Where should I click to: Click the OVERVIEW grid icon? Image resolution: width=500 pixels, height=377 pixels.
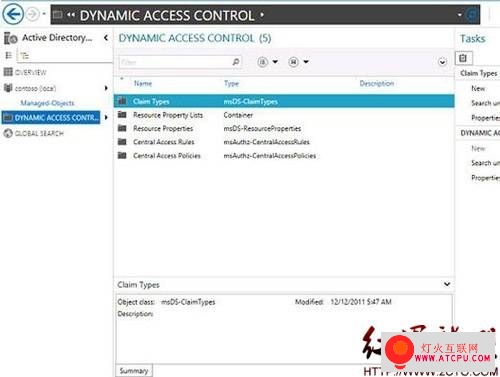point(8,72)
